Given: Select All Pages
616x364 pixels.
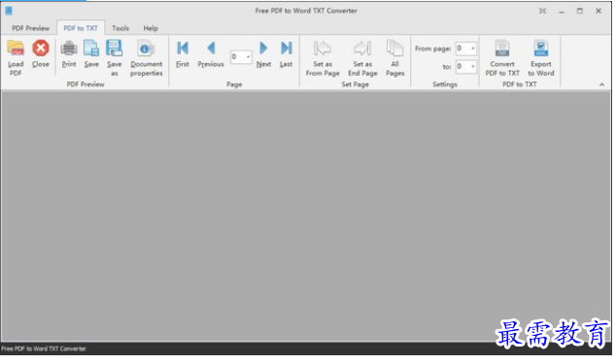Looking at the screenshot, I should pyautogui.click(x=394, y=57).
